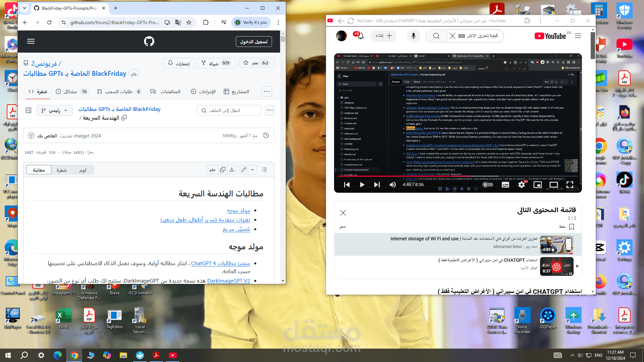This screenshot has height=362, width=644.
Task: Open document outline list icon
Action: (x=264, y=170)
